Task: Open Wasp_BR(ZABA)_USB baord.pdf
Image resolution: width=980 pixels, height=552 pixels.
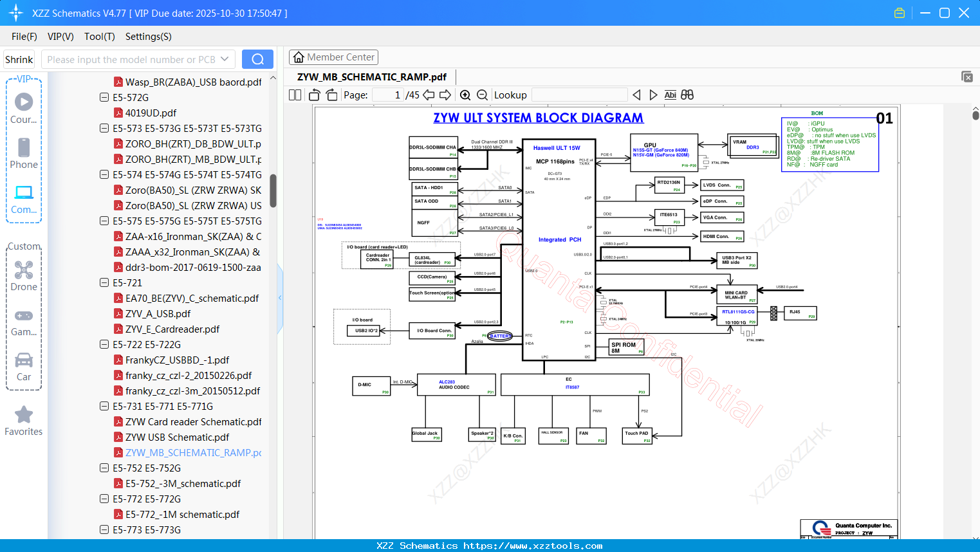Action: point(193,82)
